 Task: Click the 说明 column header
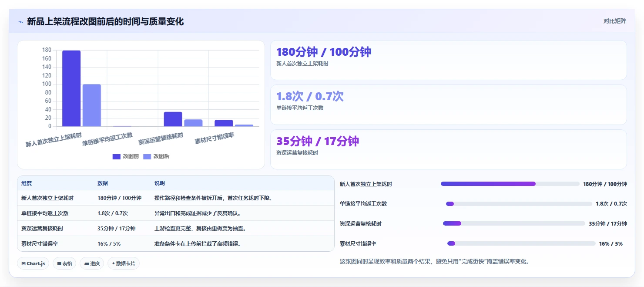tap(160, 183)
